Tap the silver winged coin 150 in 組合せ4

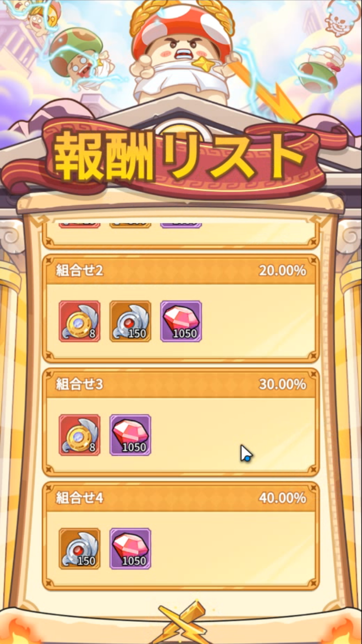click(x=80, y=549)
